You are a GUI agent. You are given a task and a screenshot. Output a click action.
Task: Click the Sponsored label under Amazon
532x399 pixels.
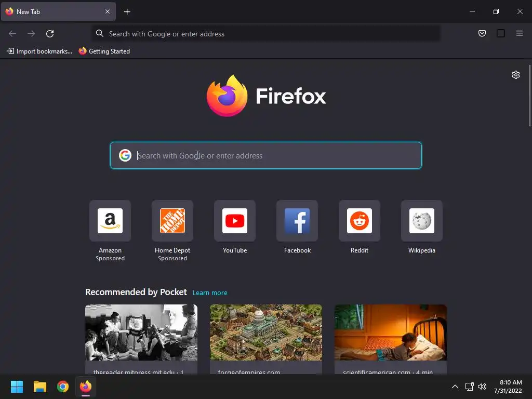coord(110,258)
